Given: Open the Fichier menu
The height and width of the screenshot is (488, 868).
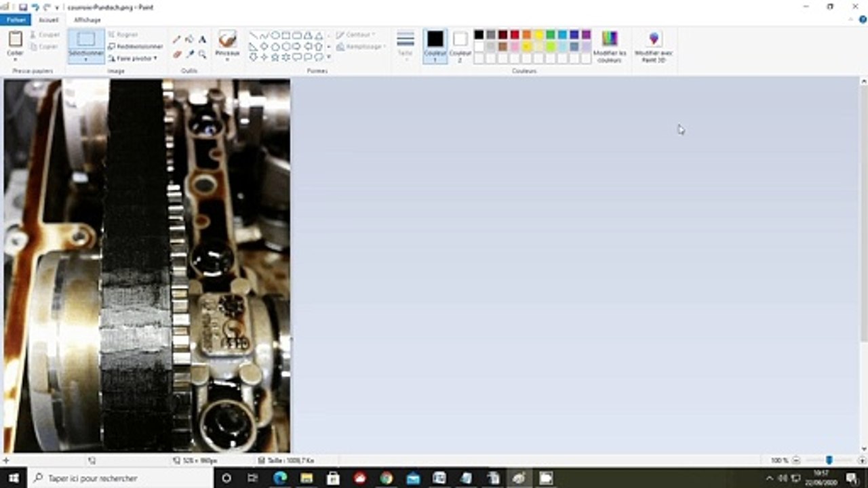Looking at the screenshot, I should click(x=16, y=20).
